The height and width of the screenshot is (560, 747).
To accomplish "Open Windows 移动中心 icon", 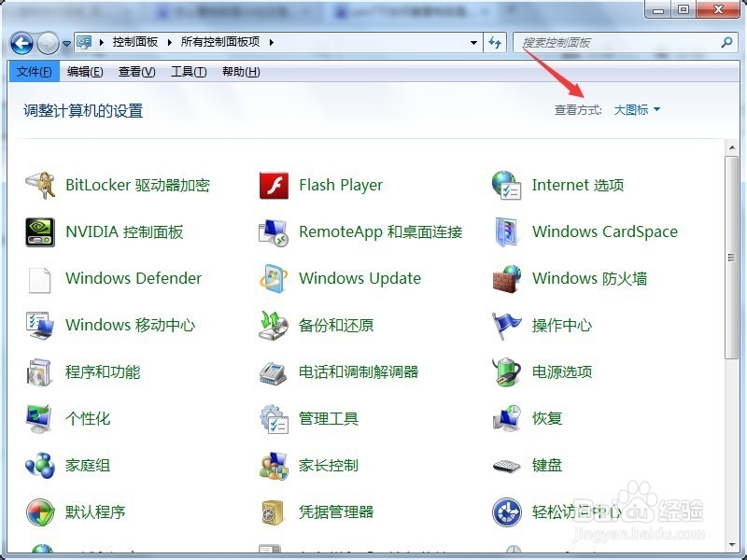I will [40, 325].
